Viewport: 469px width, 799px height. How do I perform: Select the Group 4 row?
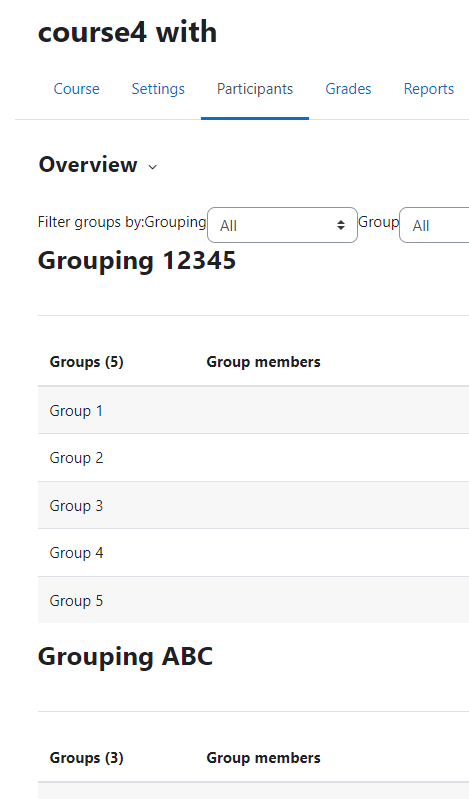coord(253,553)
